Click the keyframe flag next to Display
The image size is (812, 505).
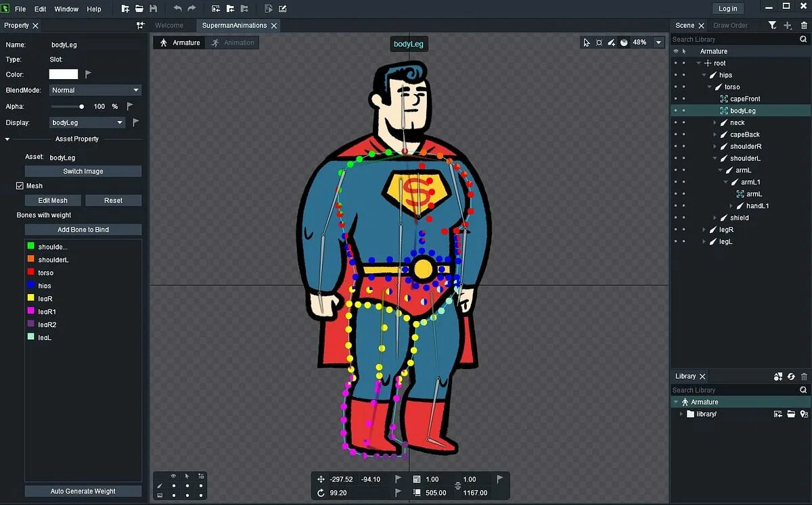(x=135, y=122)
